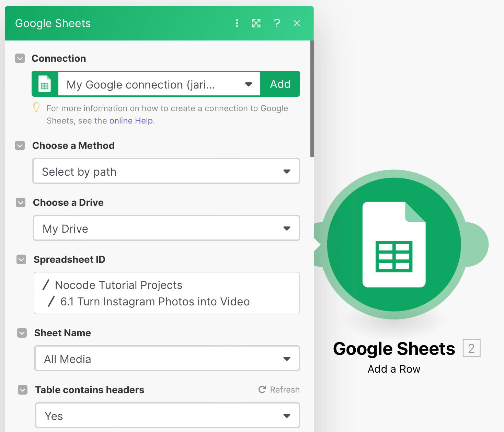
Task: Collapse the Table contains headers section
Action: (23, 390)
